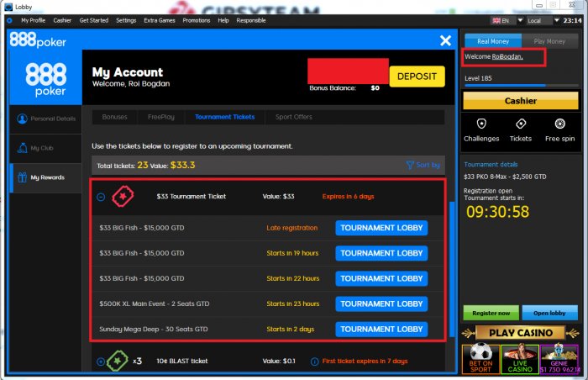This screenshot has width=588, height=380.
Task: Click the round icon left of My Profile
Action: point(10,21)
